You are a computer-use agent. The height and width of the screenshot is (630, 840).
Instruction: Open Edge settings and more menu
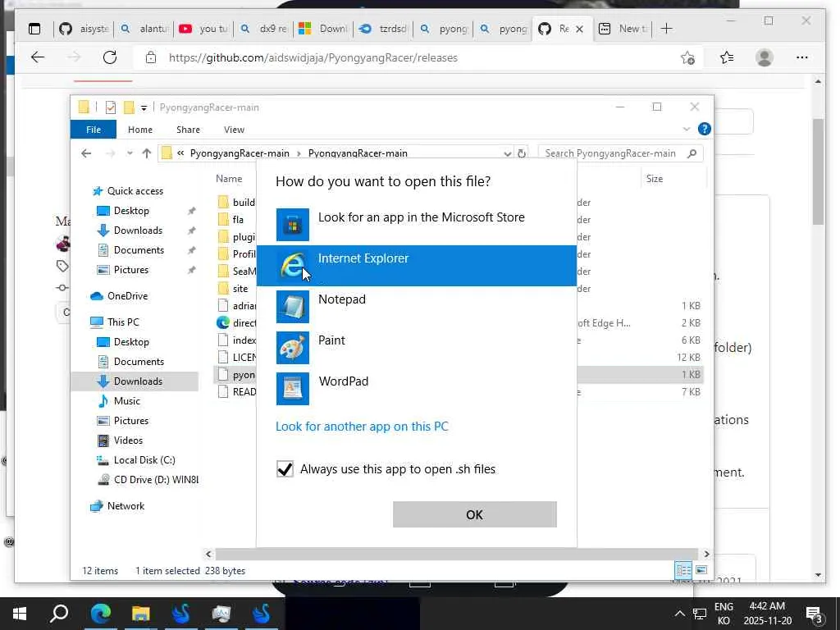coord(802,57)
